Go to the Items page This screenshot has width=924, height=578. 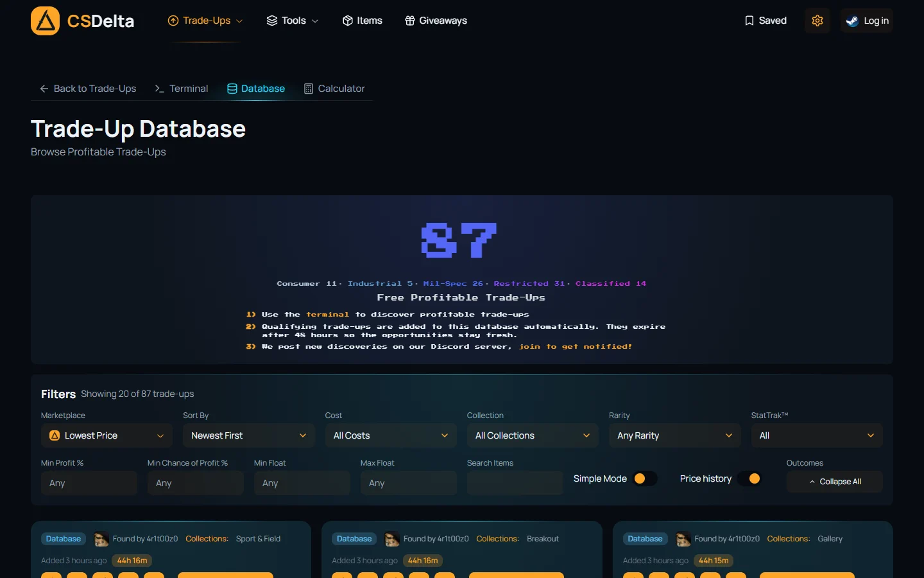coord(363,21)
